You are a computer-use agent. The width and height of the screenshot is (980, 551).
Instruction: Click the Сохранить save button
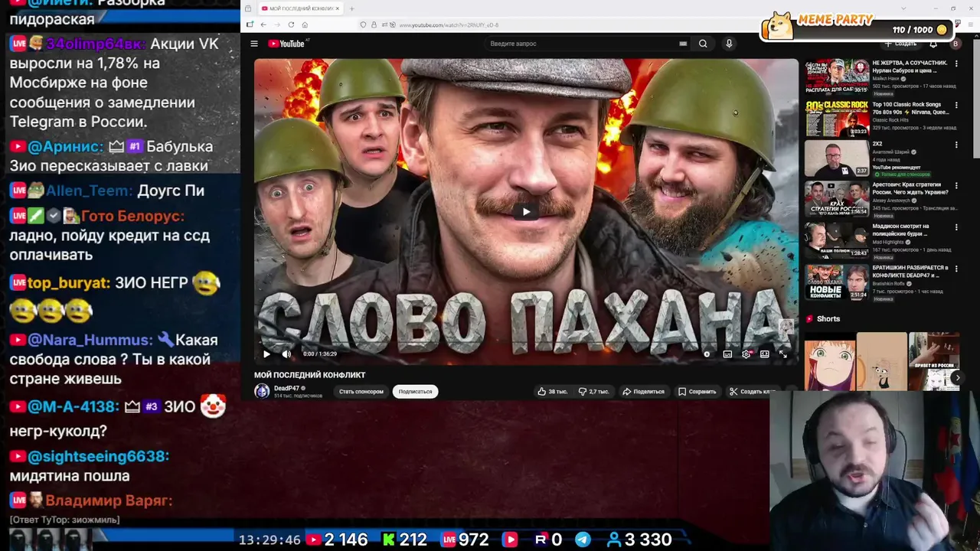point(697,391)
